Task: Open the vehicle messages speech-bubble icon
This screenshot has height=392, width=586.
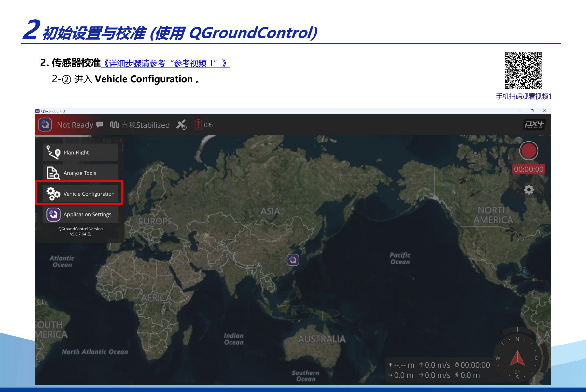Action: pos(100,125)
